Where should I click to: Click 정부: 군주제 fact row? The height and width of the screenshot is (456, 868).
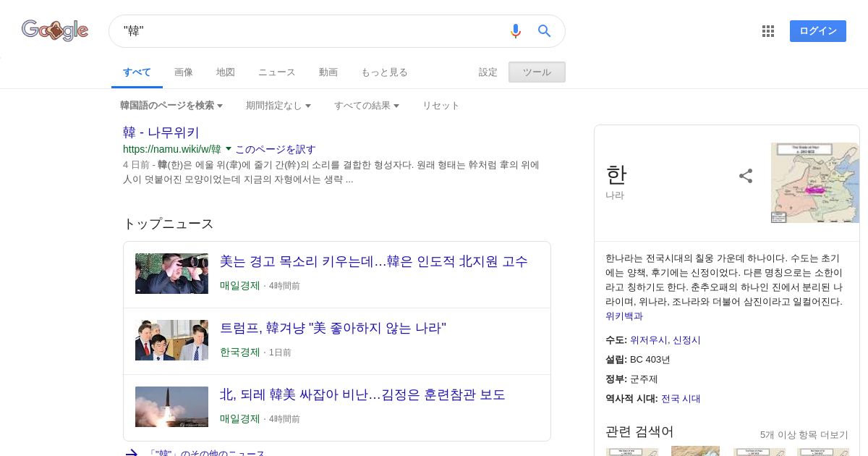coord(631,379)
